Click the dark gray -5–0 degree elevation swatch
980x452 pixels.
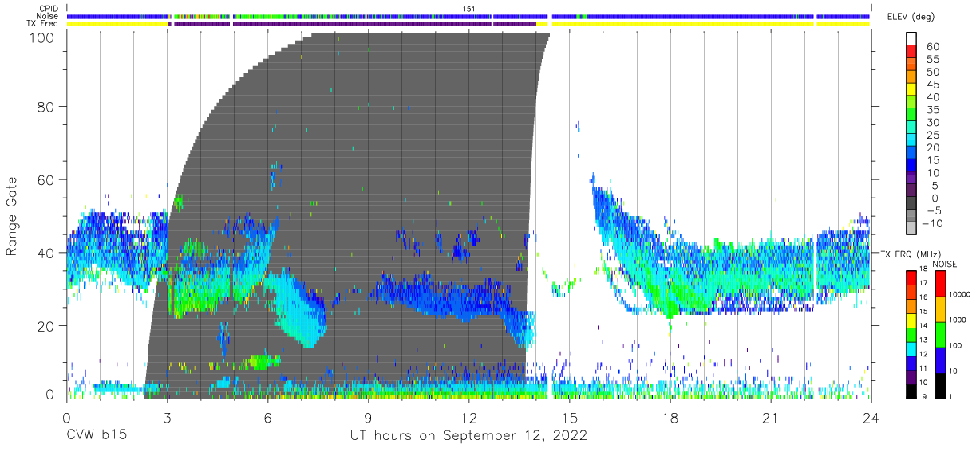[911, 204]
